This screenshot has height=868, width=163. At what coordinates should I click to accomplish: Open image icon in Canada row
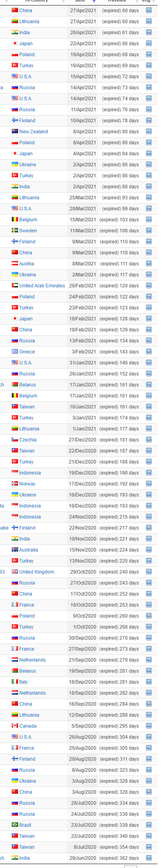click(x=148, y=726)
